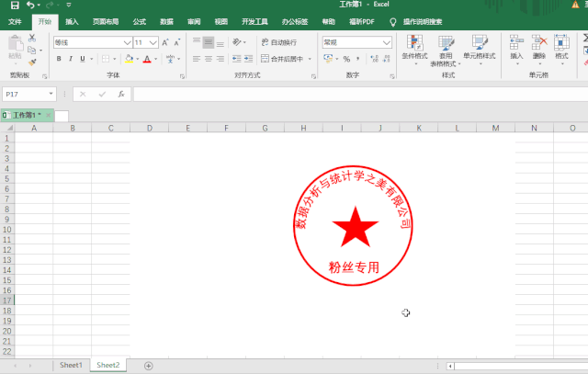
Task: Cut selection with the scissors icon
Action: pyautogui.click(x=32, y=38)
